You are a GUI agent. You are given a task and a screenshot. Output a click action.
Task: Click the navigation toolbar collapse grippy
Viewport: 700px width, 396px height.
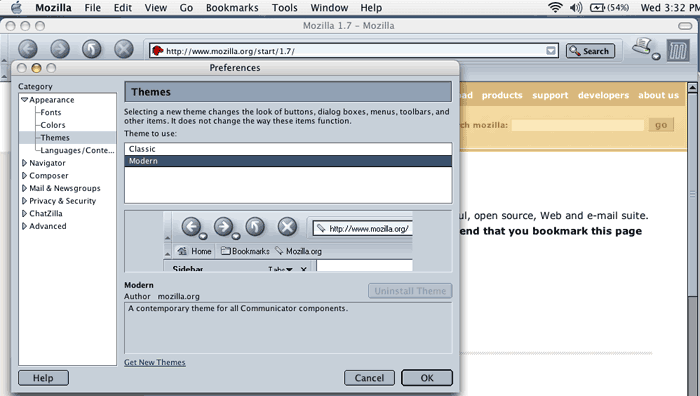click(x=4, y=59)
